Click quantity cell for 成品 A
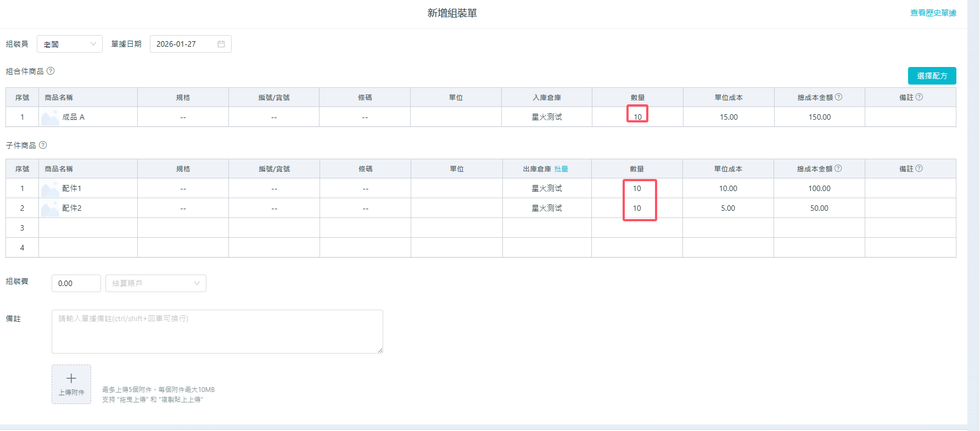Image resolution: width=980 pixels, height=431 pixels. coord(637,117)
